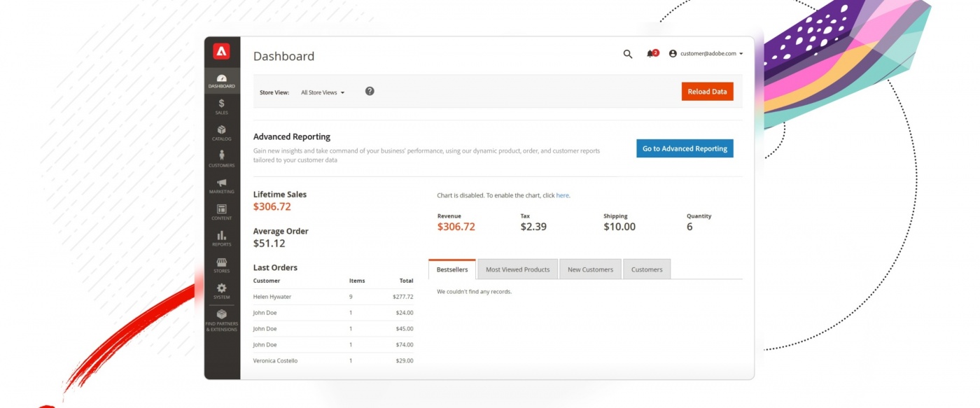Click the John Doe $74.00 order

333,345
